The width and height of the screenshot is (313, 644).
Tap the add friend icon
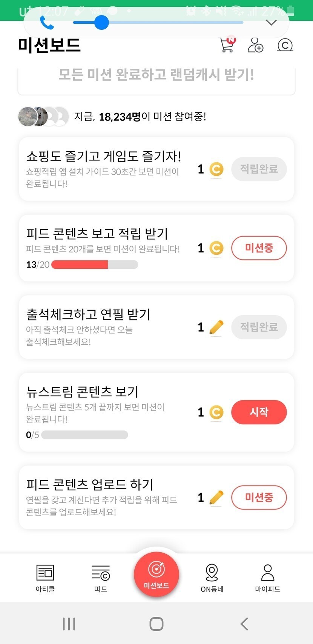255,45
